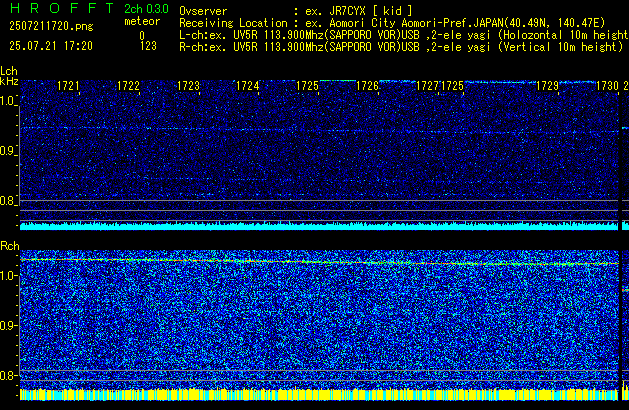Click the 0.8 kHz tick on Lch axis
Image resolution: width=629 pixels, height=410 pixels.
[8, 201]
